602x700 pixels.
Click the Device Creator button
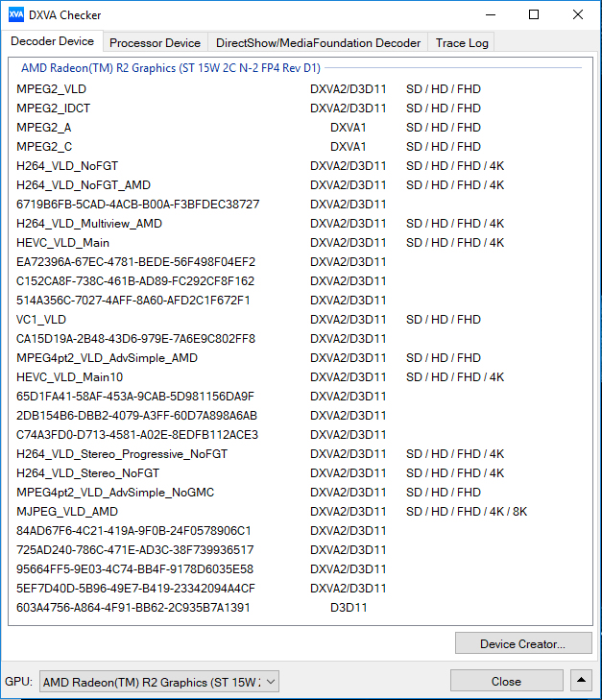(x=522, y=644)
